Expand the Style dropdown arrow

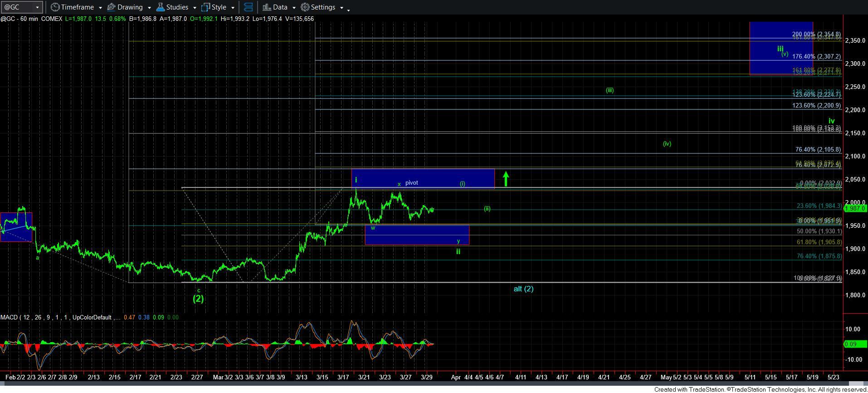233,8
